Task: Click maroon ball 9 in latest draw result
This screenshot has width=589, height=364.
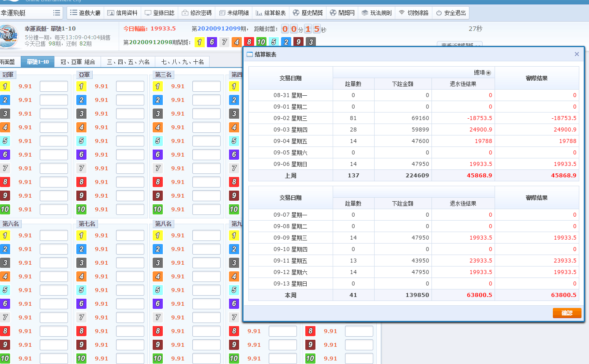Action: coord(298,42)
